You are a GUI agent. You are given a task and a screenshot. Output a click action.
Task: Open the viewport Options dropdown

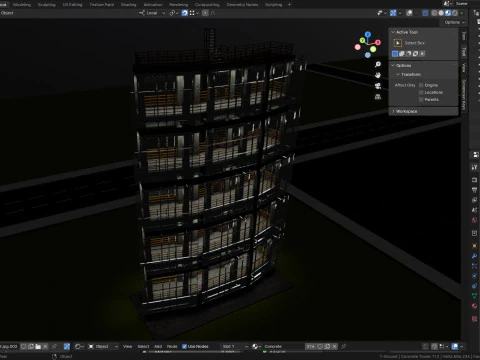pyautogui.click(x=454, y=22)
